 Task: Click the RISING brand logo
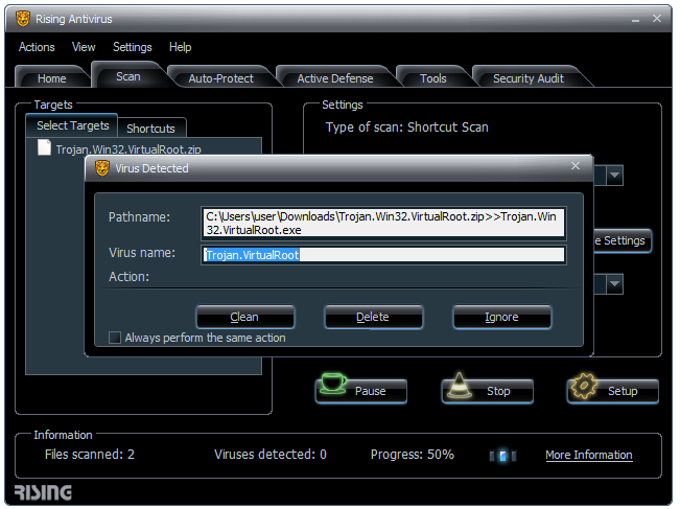43,493
